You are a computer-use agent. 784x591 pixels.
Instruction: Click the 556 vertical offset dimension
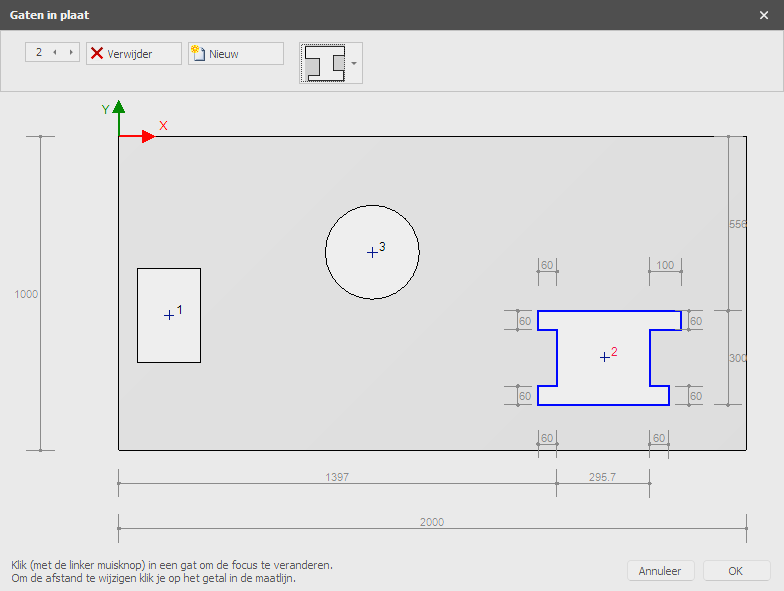pos(738,225)
